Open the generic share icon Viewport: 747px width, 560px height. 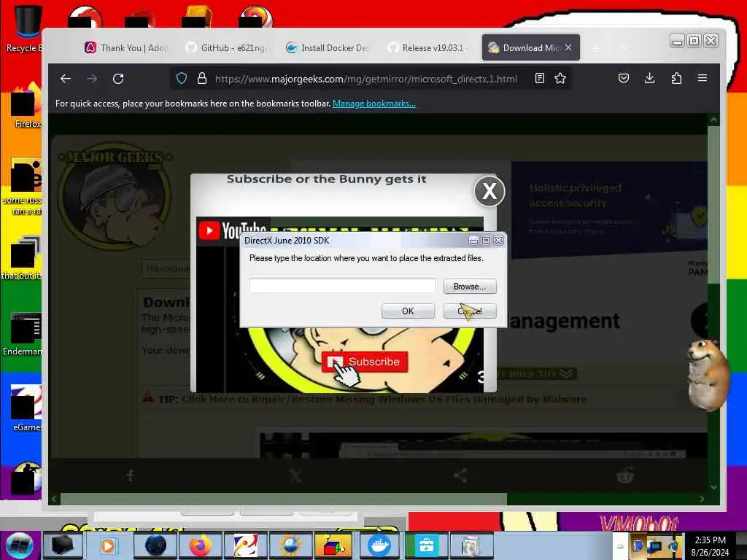pyautogui.click(x=460, y=475)
